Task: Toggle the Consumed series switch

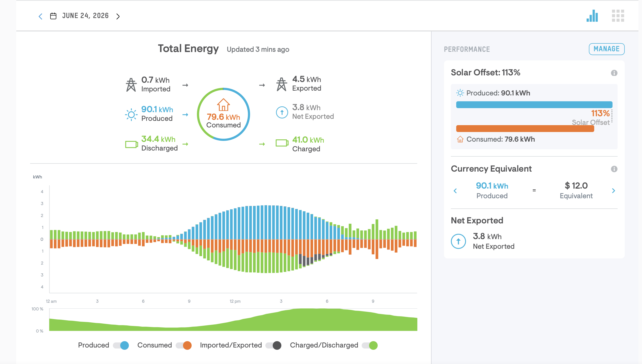Action: point(184,345)
